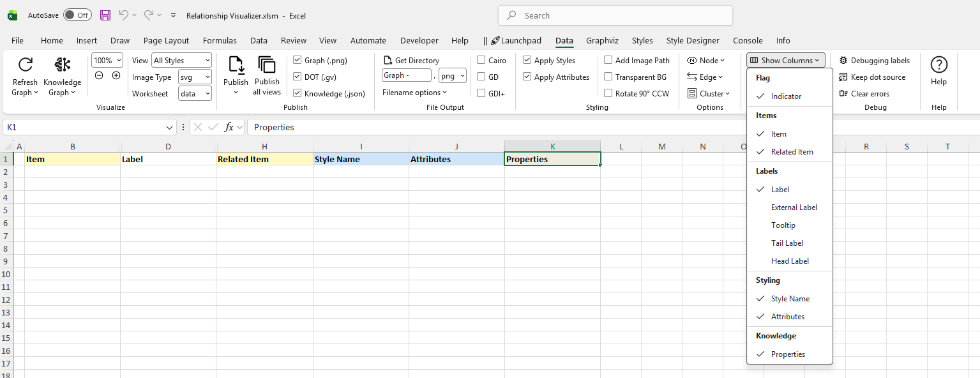
Task: Click the Debugging labels icon button
Action: (843, 61)
